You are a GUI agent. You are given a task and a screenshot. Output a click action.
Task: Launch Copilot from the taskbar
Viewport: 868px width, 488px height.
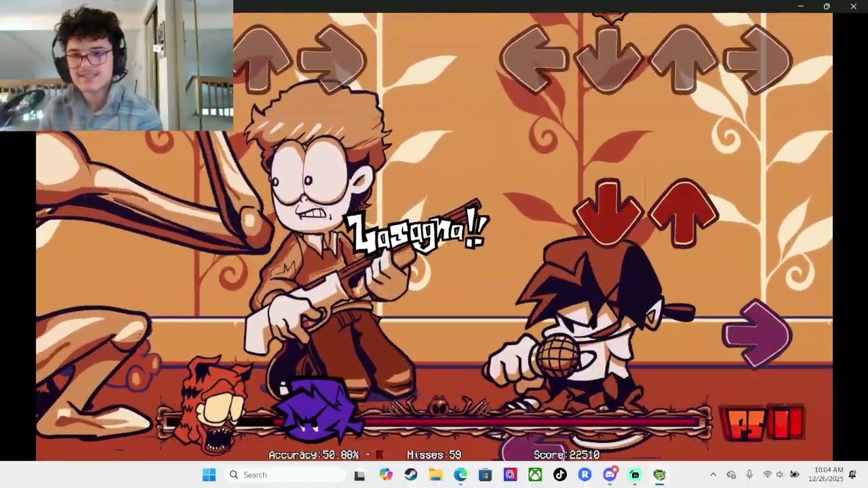pyautogui.click(x=386, y=474)
